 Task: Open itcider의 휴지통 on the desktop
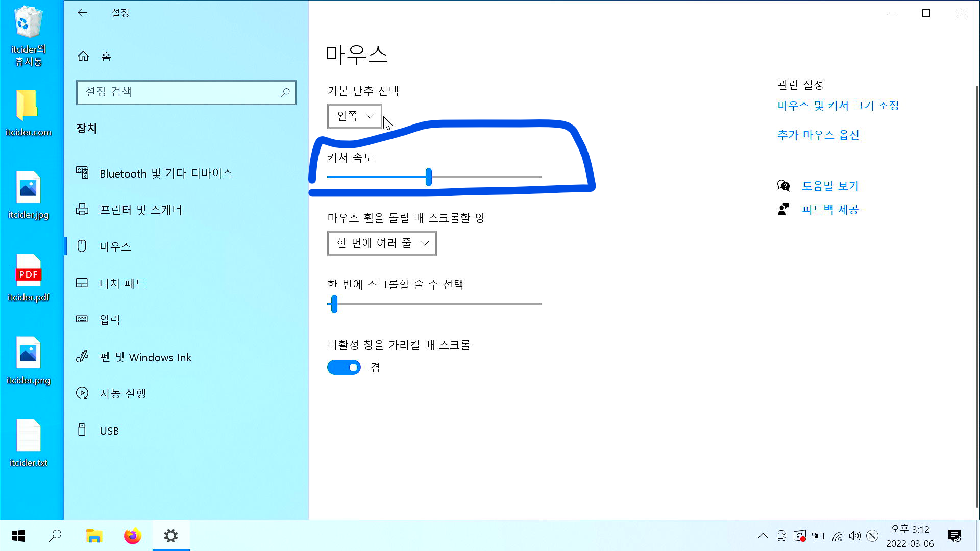[x=29, y=23]
